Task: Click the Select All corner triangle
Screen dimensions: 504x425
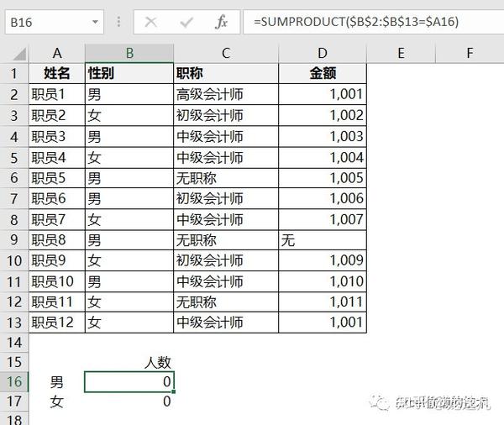Action: [19, 54]
